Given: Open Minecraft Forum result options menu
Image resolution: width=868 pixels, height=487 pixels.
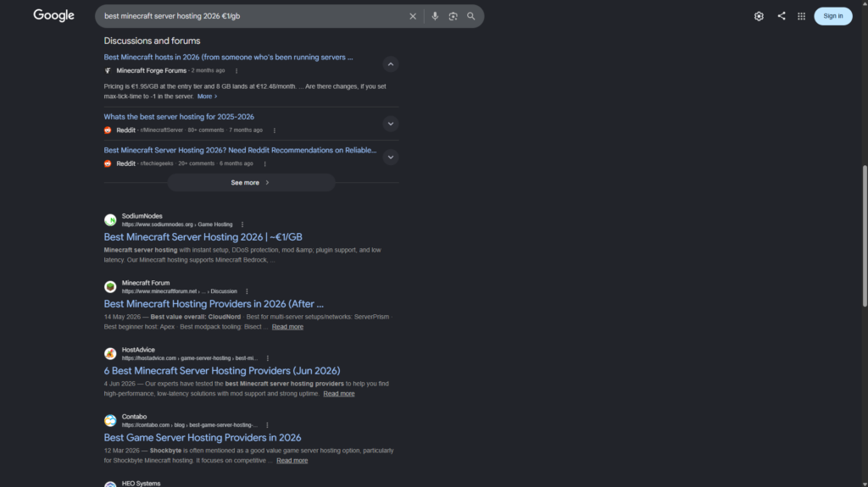Looking at the screenshot, I should coord(247,291).
